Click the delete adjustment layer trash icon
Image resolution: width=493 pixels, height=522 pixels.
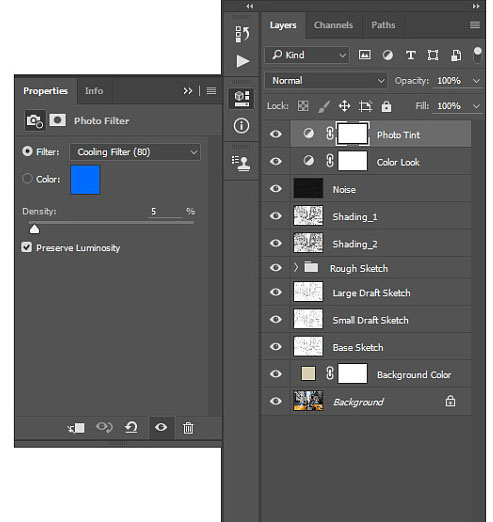188,428
